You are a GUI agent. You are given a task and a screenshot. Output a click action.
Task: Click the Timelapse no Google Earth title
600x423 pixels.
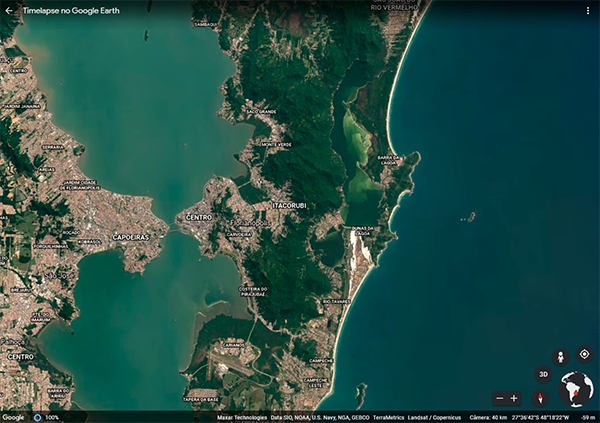[x=71, y=11]
